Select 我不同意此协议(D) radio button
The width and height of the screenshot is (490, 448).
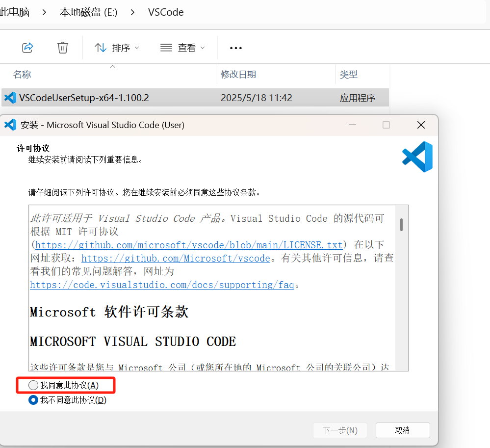33,400
